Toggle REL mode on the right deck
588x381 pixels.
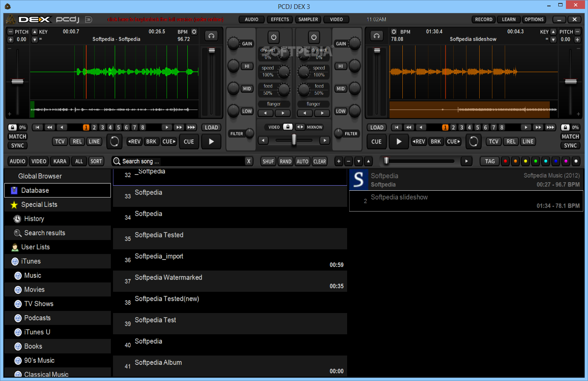(511, 141)
